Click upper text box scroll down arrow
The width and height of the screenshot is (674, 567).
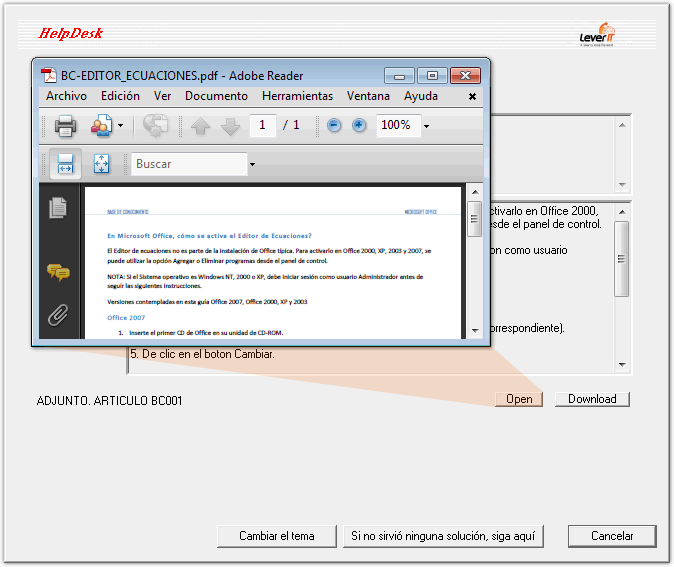[622, 185]
